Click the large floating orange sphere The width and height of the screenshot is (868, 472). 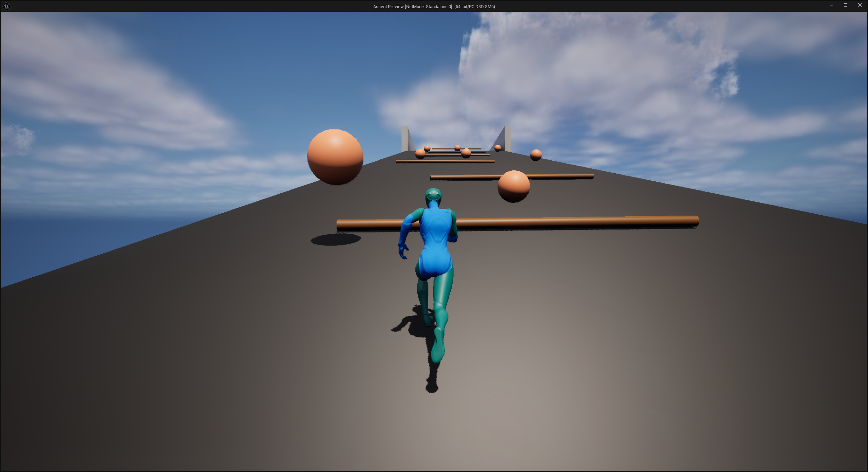point(335,157)
